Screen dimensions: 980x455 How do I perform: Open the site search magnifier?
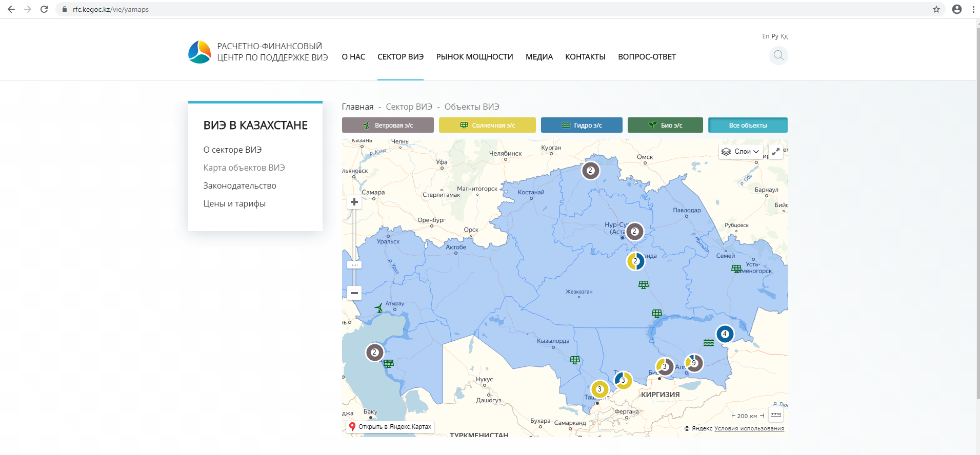pos(778,55)
